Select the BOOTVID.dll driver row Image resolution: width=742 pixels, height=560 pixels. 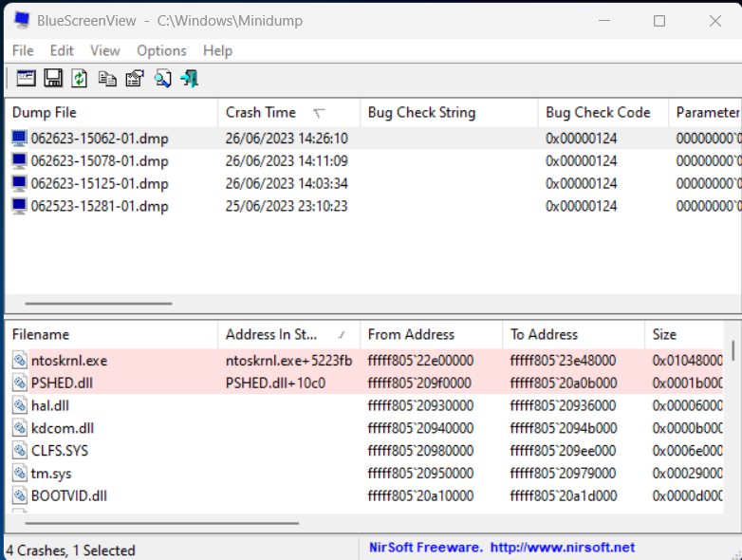point(364,495)
